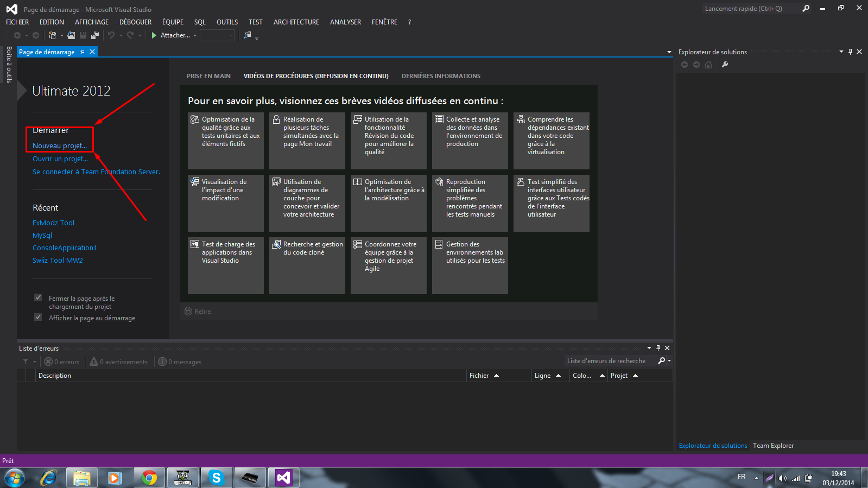Open the document tab list dropdown
Screen dimensions: 868x488
(x=669, y=52)
